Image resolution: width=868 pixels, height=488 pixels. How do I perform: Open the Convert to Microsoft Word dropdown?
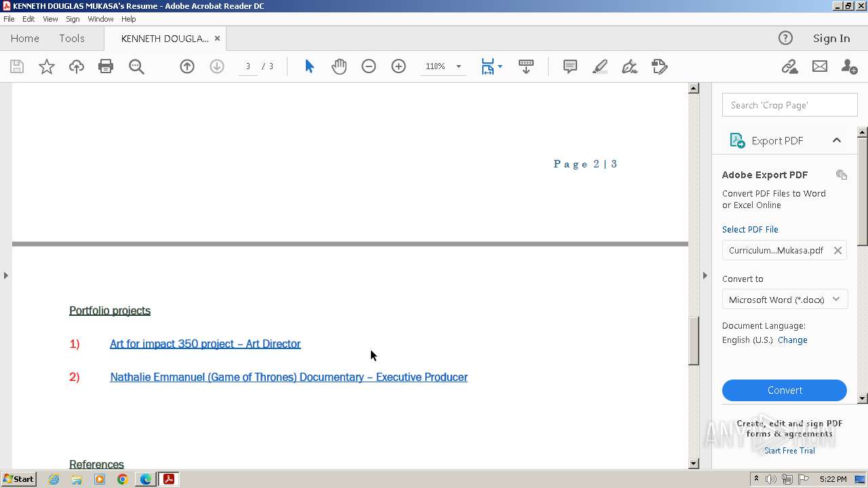[785, 300]
